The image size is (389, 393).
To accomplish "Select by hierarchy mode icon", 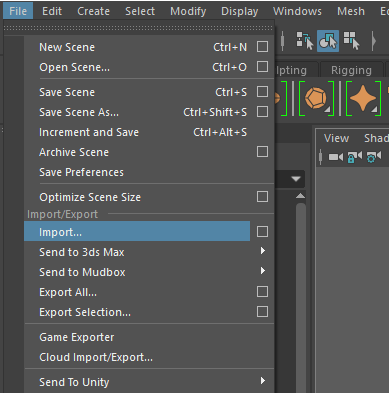I will (304, 41).
